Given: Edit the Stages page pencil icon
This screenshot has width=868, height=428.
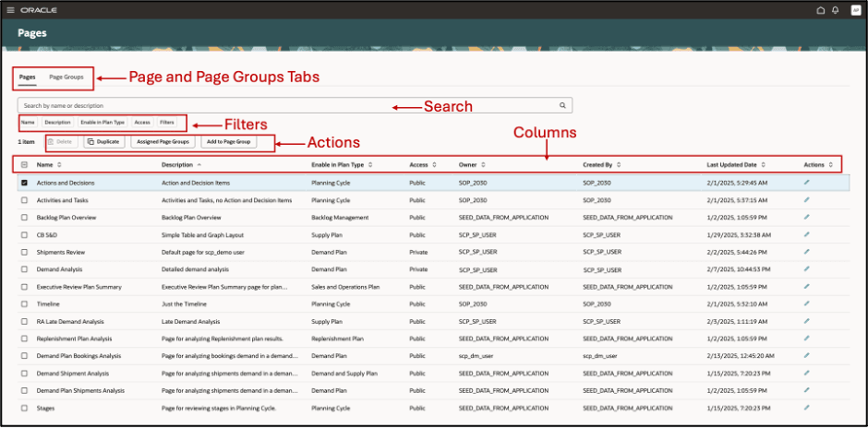Looking at the screenshot, I should point(806,408).
